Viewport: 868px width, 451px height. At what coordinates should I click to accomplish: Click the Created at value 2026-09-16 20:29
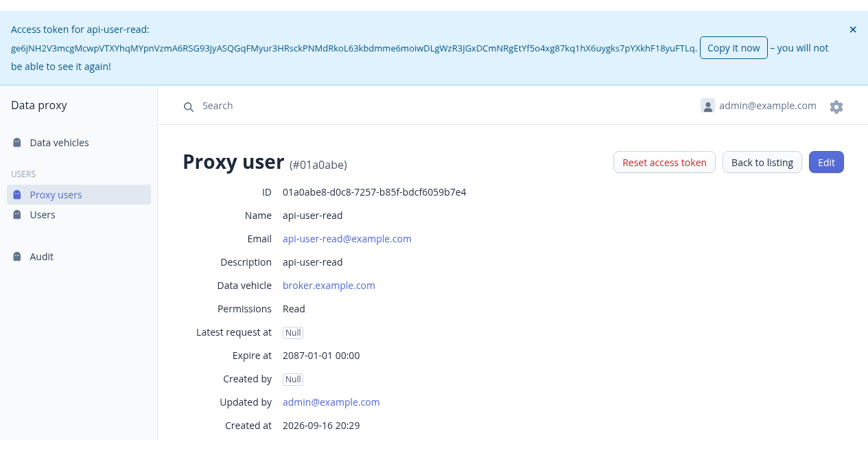pyautogui.click(x=321, y=426)
